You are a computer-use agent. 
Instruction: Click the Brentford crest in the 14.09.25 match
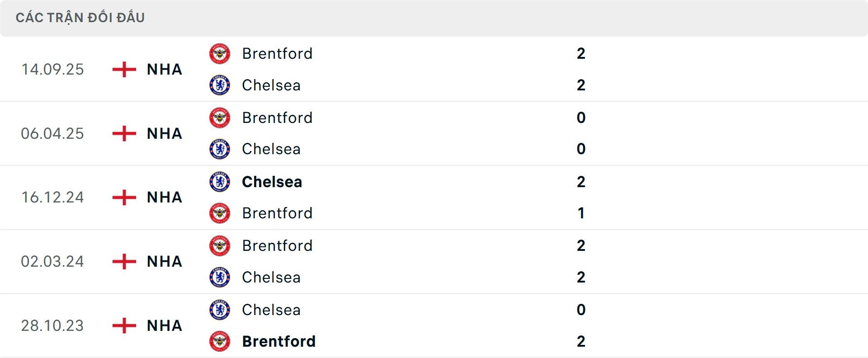[x=219, y=53]
